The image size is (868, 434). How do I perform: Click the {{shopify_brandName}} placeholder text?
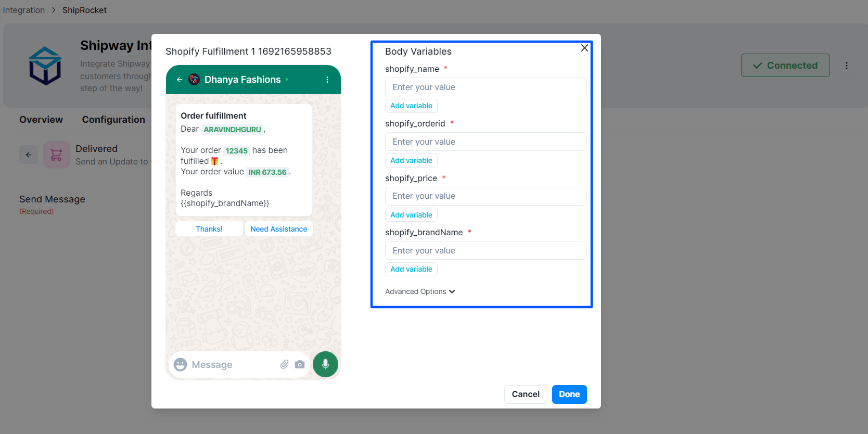point(225,203)
